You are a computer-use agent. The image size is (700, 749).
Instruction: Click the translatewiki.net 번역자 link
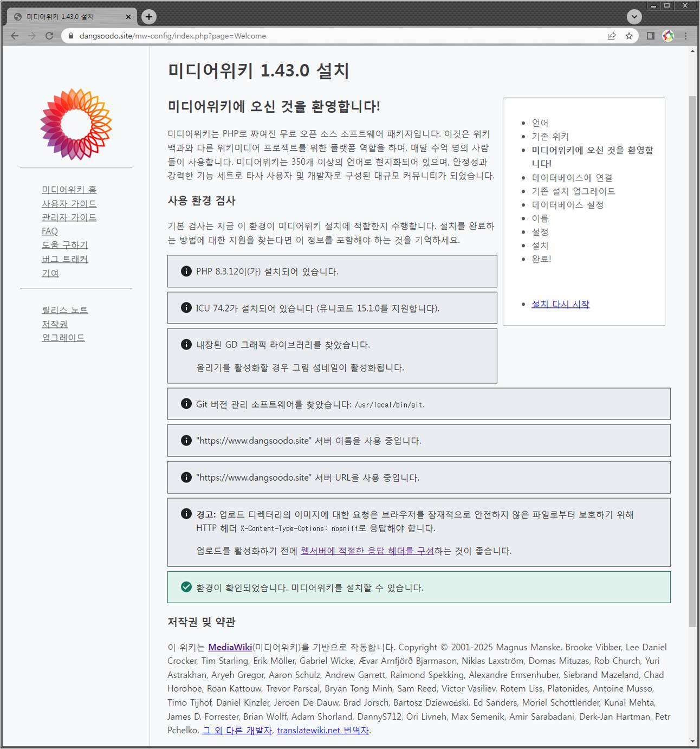pyautogui.click(x=323, y=731)
